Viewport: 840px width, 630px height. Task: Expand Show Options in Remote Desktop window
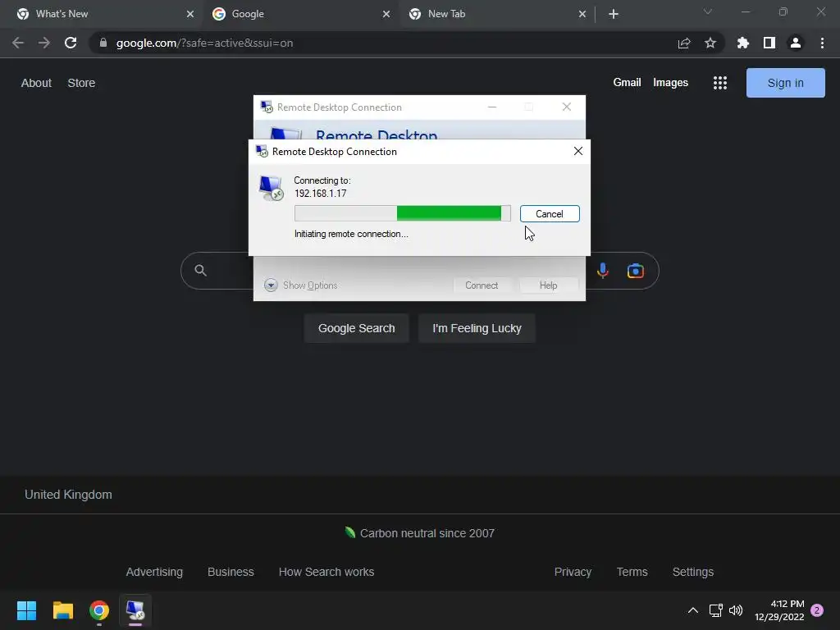pyautogui.click(x=300, y=285)
